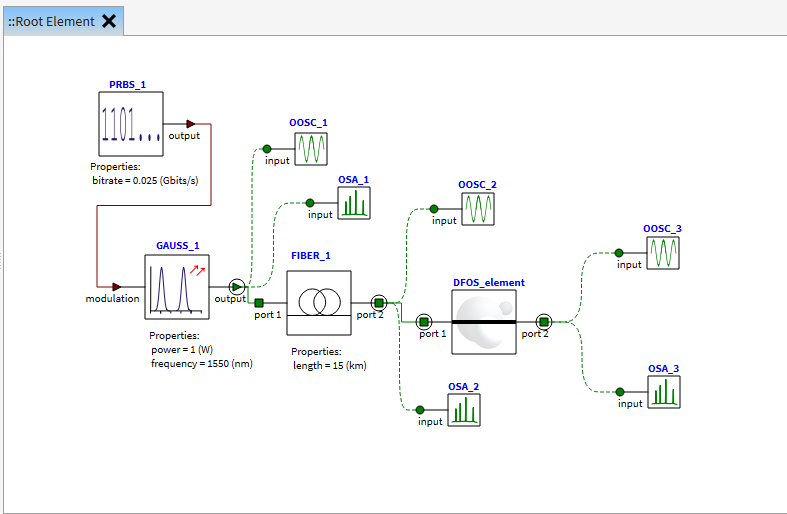Click DFOS_element port 2 connector
Screen dimensions: 787x514
544,321
